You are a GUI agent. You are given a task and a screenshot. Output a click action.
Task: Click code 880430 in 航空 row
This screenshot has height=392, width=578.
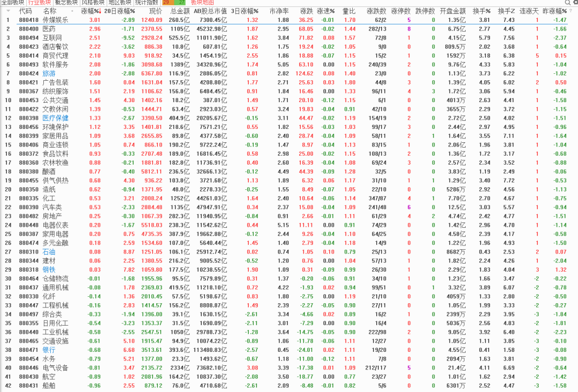29,376
